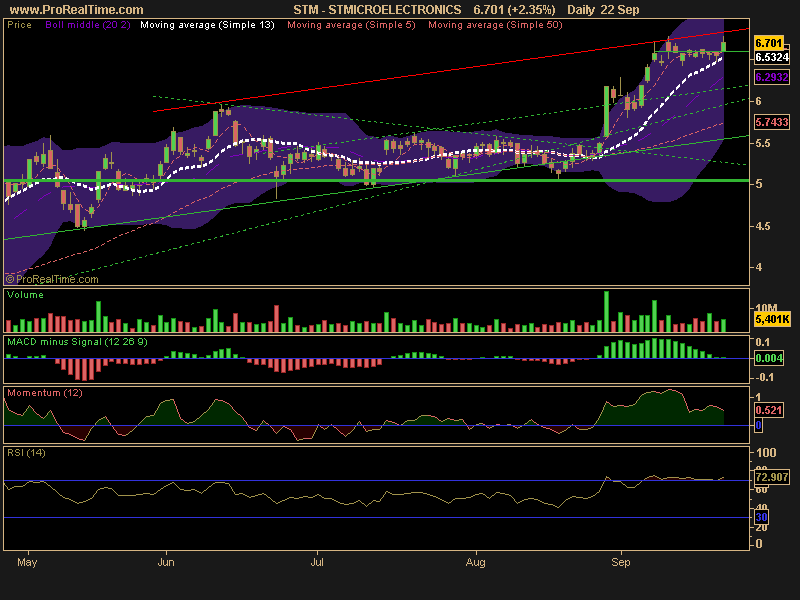Click the STM - STMICROELECTRONICS chart title
800x600 pixels.
point(378,9)
